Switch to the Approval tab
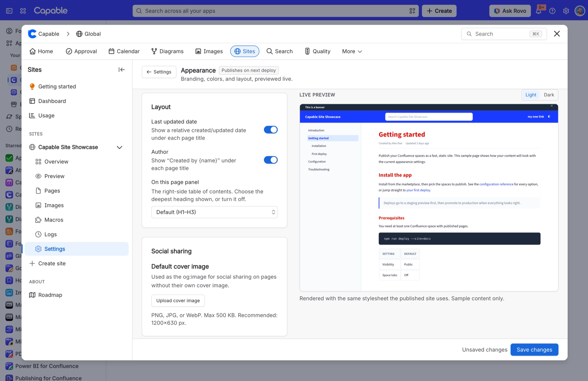588x381 pixels. [x=81, y=51]
